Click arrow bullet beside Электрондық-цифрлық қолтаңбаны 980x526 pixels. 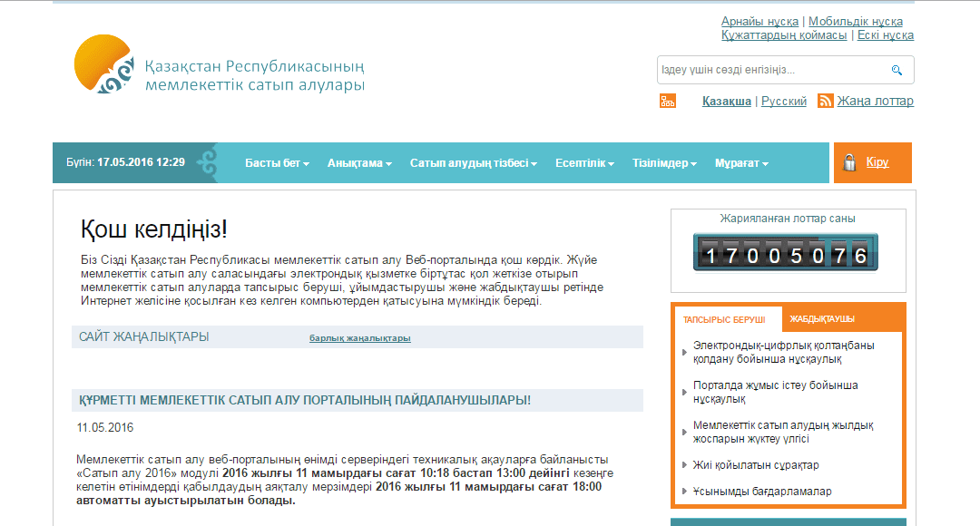[x=684, y=353]
